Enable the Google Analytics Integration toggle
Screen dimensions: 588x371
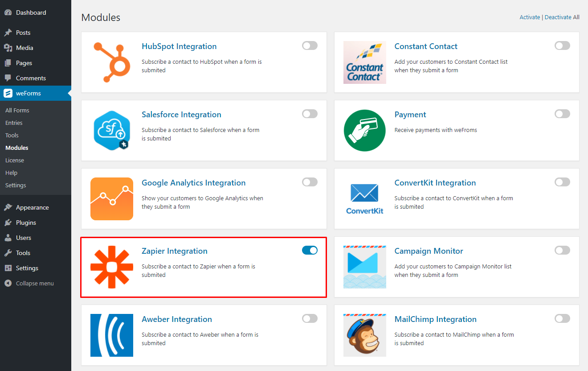point(310,182)
